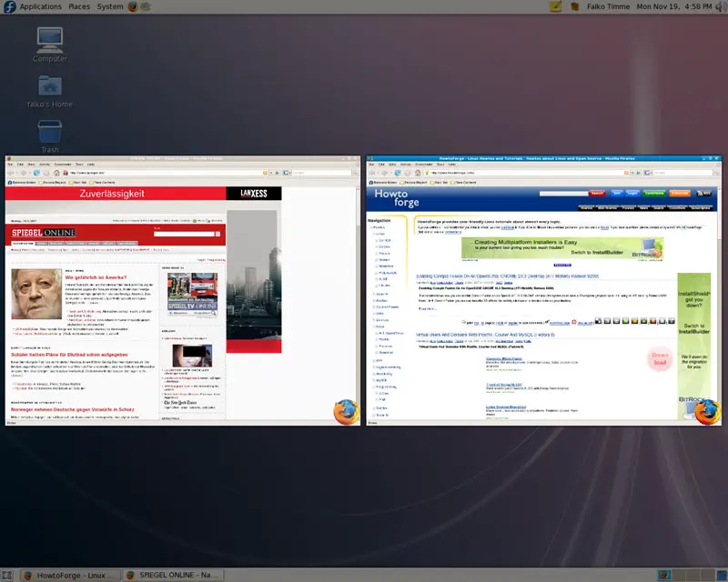Open Bookmarks menu in the Spiegel Firefox window
728x582 pixels.
pyautogui.click(x=63, y=165)
